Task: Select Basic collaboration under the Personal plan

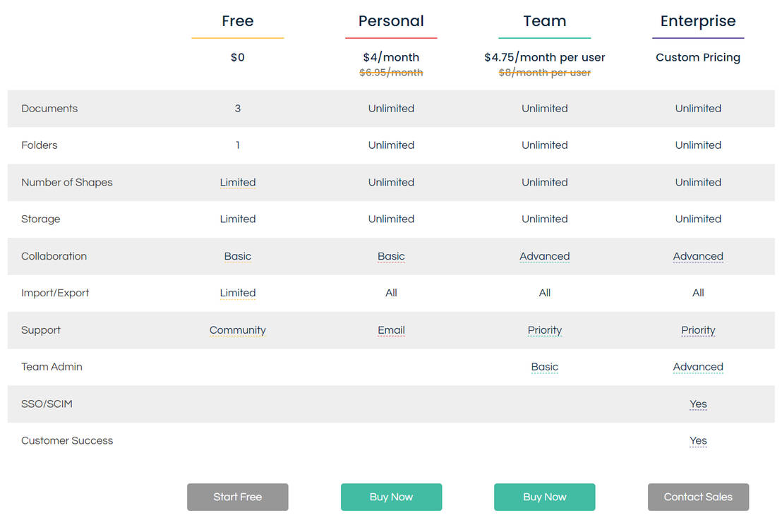Action: coord(391,256)
